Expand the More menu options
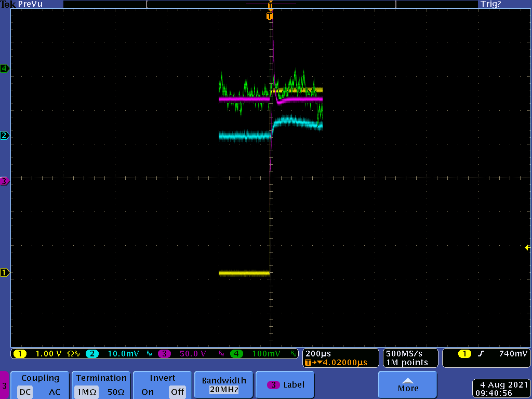Screen dimensions: 532x399 click(408, 385)
